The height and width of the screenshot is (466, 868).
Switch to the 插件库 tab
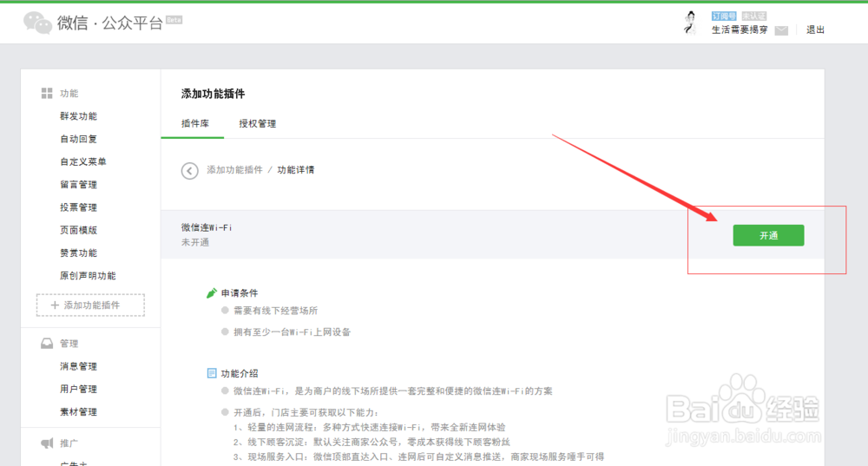point(194,123)
